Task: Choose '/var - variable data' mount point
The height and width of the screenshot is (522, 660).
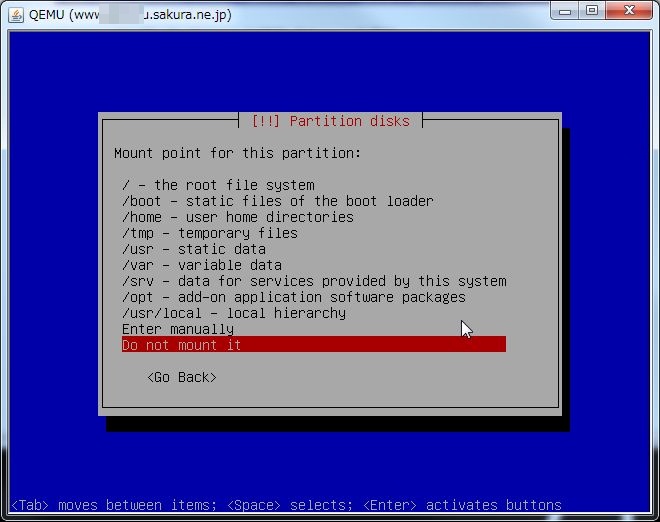Action: click(202, 265)
